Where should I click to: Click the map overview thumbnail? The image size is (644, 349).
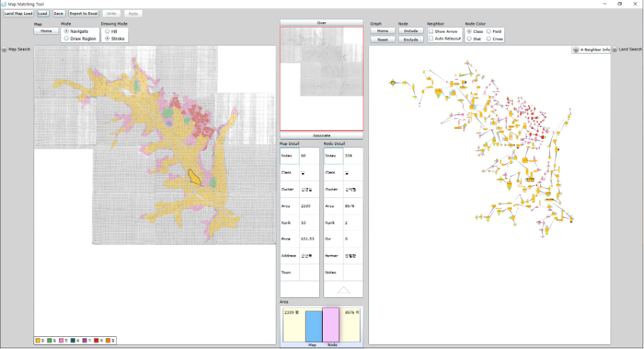click(321, 79)
